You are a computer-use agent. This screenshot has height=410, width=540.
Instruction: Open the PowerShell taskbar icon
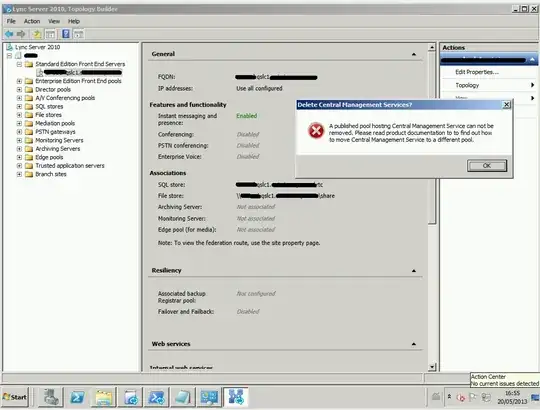77,397
